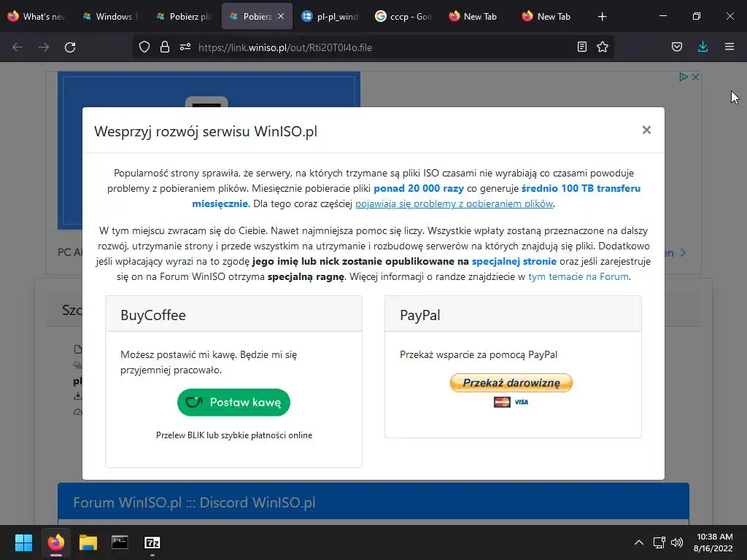Go forward to the next page
747x560 pixels.
[43, 47]
